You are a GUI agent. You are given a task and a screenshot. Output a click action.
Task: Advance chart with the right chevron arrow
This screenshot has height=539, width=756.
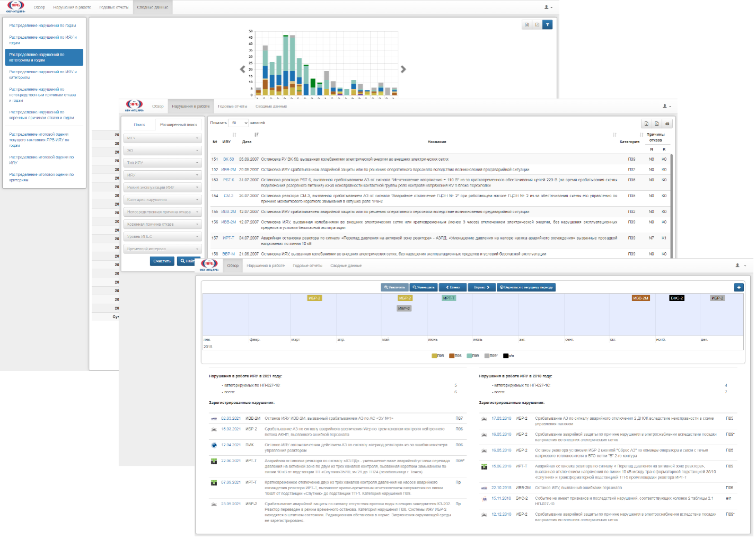point(403,69)
